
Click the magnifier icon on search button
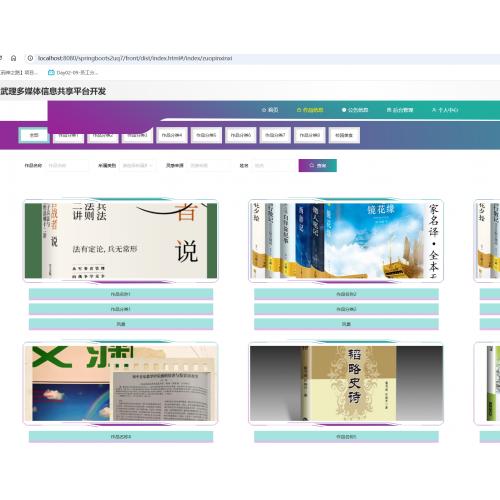[311, 165]
